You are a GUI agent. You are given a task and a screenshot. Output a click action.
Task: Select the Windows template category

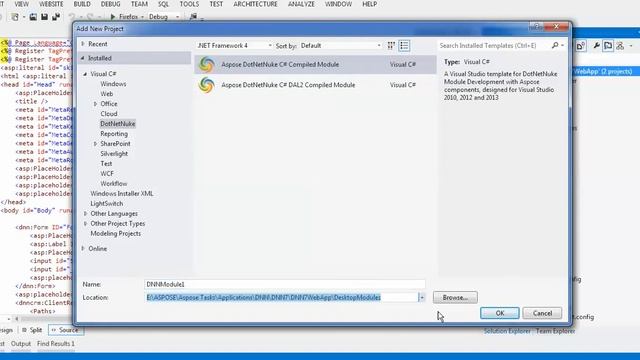[x=113, y=84]
